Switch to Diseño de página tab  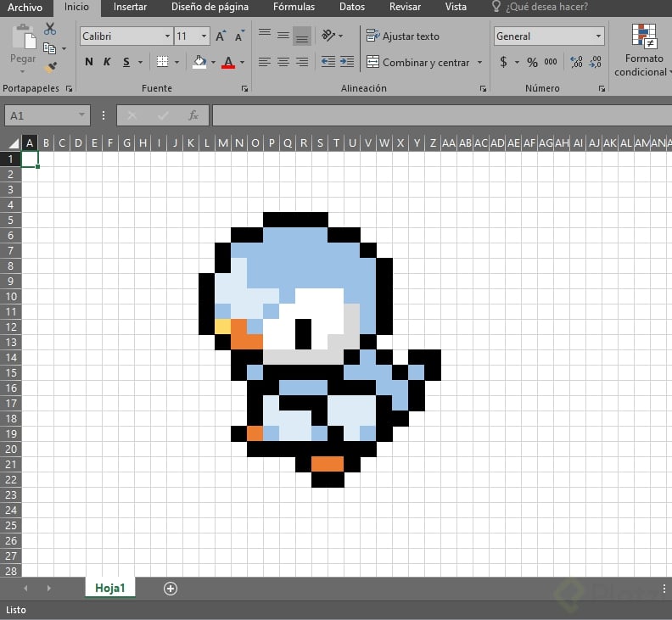[210, 7]
